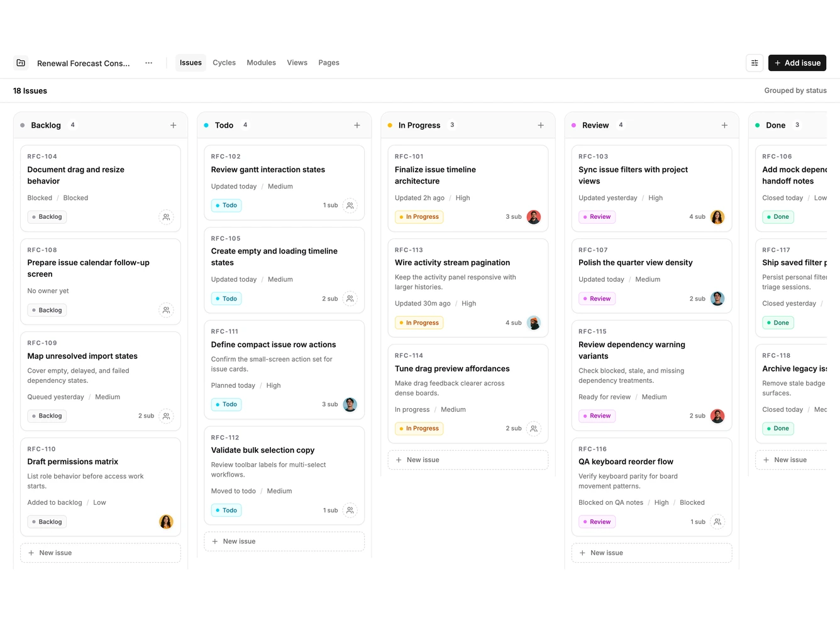Screen dimensions: 840x630
Task: Open assignee avatar on RFC-113
Action: coord(534,323)
